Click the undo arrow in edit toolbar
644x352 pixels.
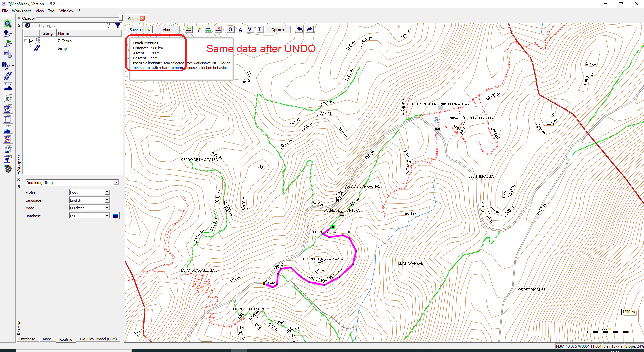(x=299, y=29)
